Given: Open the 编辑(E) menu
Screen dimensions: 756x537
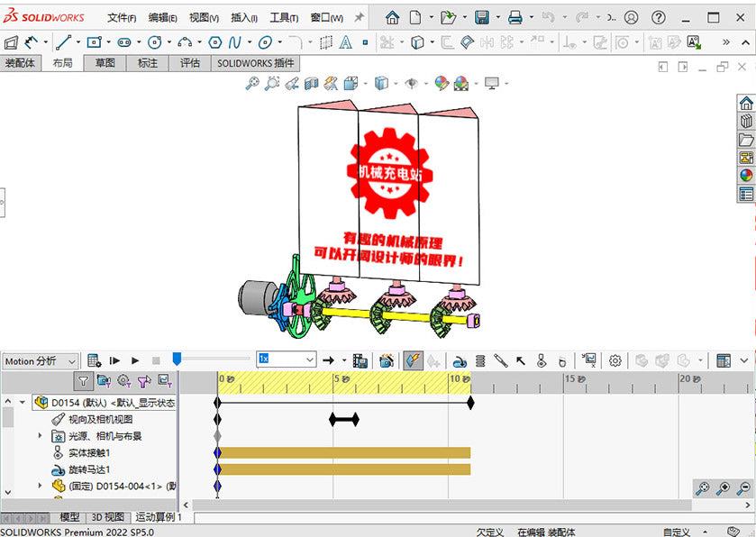Looking at the screenshot, I should (x=162, y=18).
